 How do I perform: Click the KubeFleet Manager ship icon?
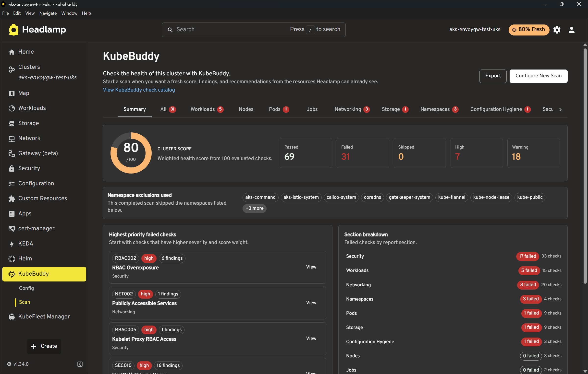(12, 317)
